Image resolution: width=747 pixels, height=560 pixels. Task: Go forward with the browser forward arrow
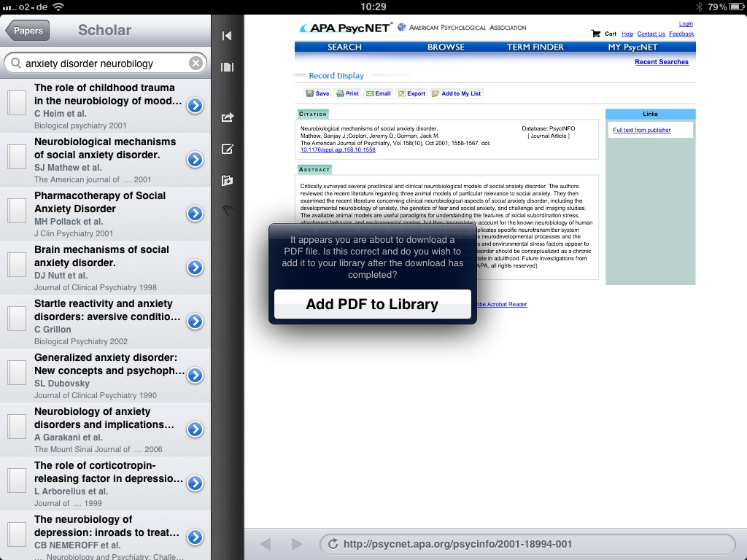coord(296,544)
